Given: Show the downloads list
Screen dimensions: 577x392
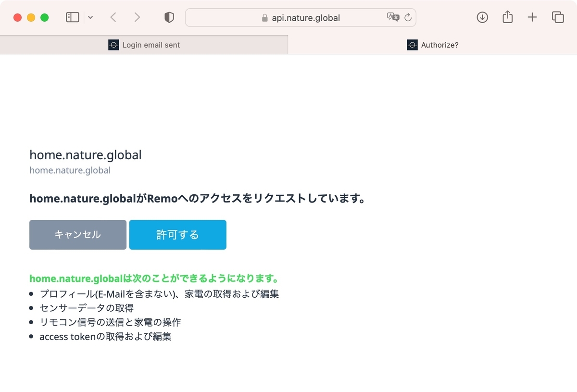Looking at the screenshot, I should pyautogui.click(x=482, y=17).
